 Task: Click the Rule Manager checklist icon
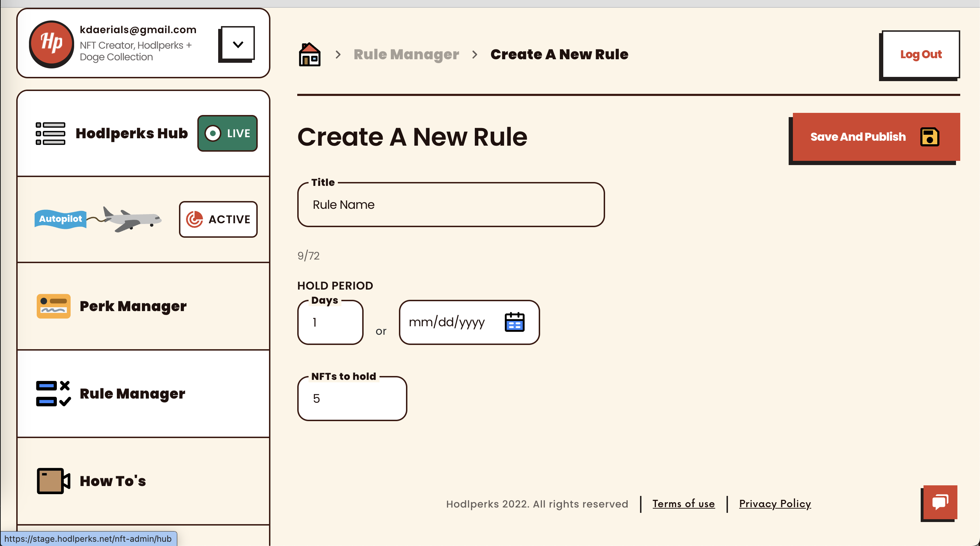click(54, 394)
